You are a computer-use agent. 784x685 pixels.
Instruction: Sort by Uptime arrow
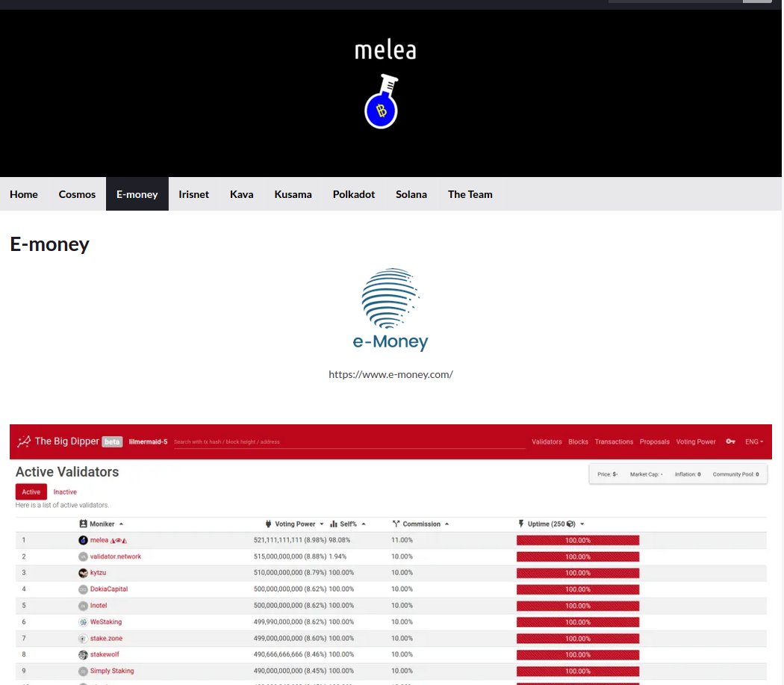click(582, 524)
